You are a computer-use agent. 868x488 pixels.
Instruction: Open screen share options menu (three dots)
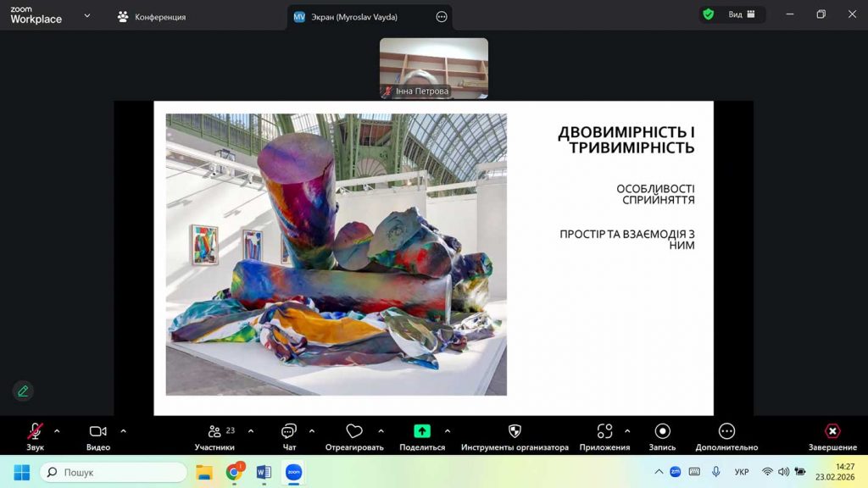coord(441,17)
